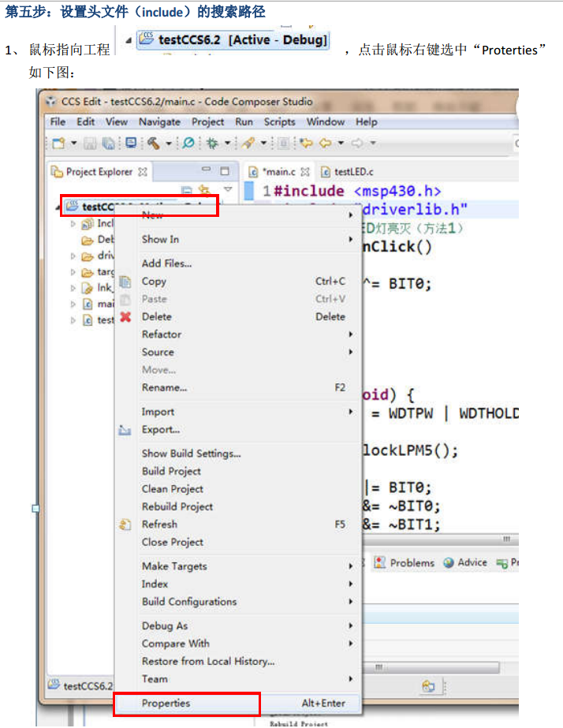
Task: Open the File menu
Action: click(x=58, y=121)
